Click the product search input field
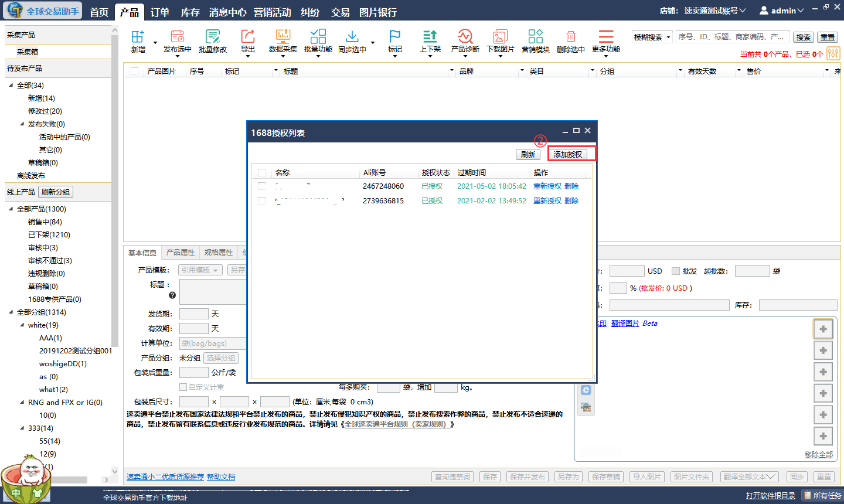The width and height of the screenshot is (844, 504). [x=732, y=36]
